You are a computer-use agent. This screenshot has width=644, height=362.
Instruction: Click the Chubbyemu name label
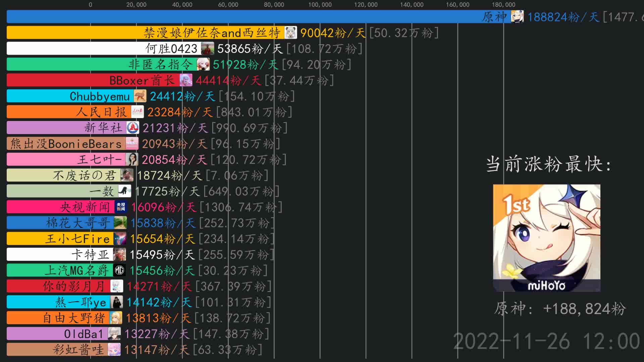point(100,96)
